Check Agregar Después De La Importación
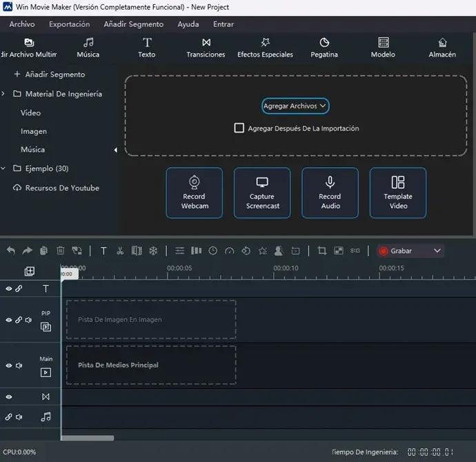476x462 pixels. click(x=239, y=128)
